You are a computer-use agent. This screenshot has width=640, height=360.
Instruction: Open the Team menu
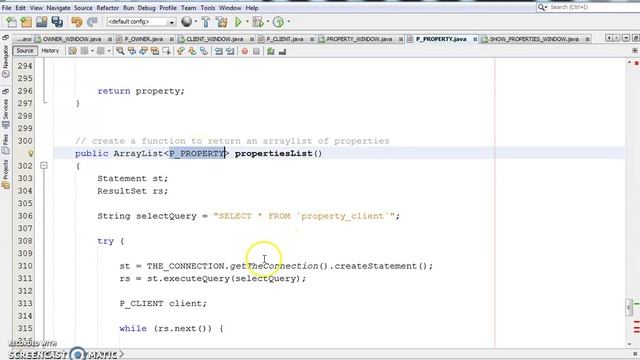pyautogui.click(x=188, y=8)
